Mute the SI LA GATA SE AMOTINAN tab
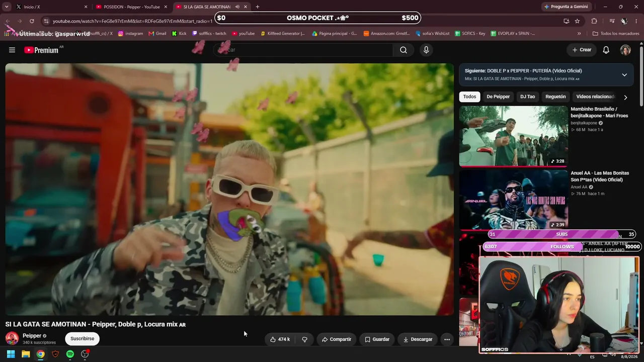This screenshot has width=644, height=362. (x=237, y=7)
